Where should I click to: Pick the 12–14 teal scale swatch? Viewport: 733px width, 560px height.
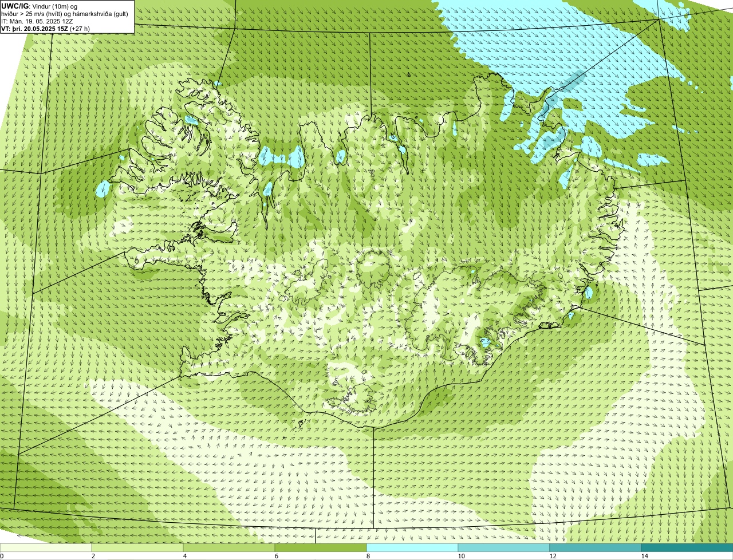tap(596, 548)
